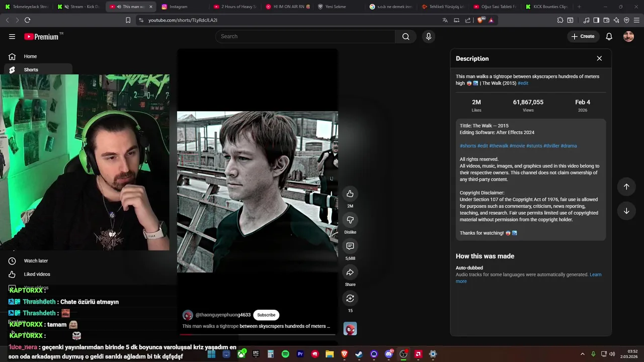The image size is (644, 362).
Task: Switch to the Stream - Kick tab
Action: pyautogui.click(x=79, y=7)
